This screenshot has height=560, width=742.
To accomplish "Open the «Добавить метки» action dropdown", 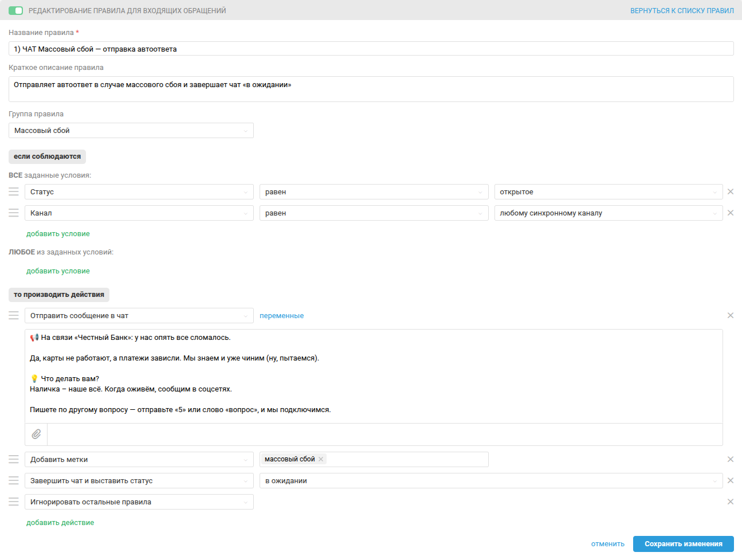I will coord(139,460).
